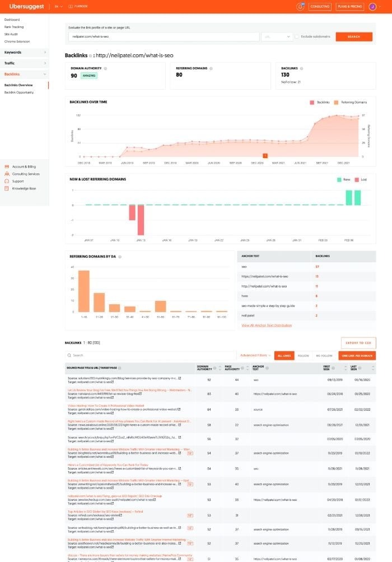Click Plans & Pricing button
Viewport: 392px width, 562px height.
pos(349,7)
